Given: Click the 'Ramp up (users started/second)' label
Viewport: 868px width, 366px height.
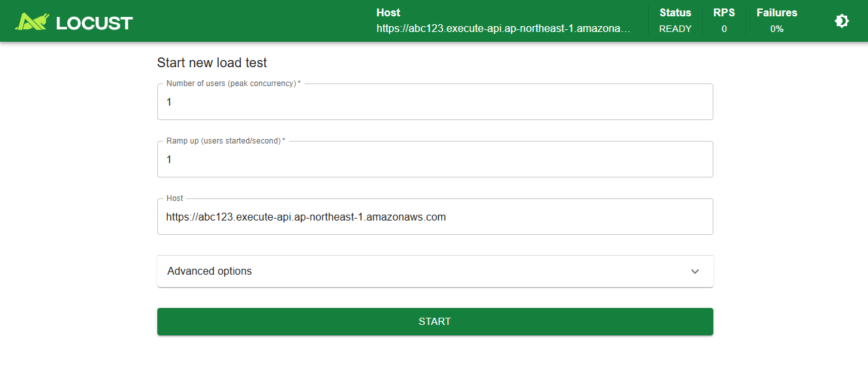Looking at the screenshot, I should (x=224, y=141).
